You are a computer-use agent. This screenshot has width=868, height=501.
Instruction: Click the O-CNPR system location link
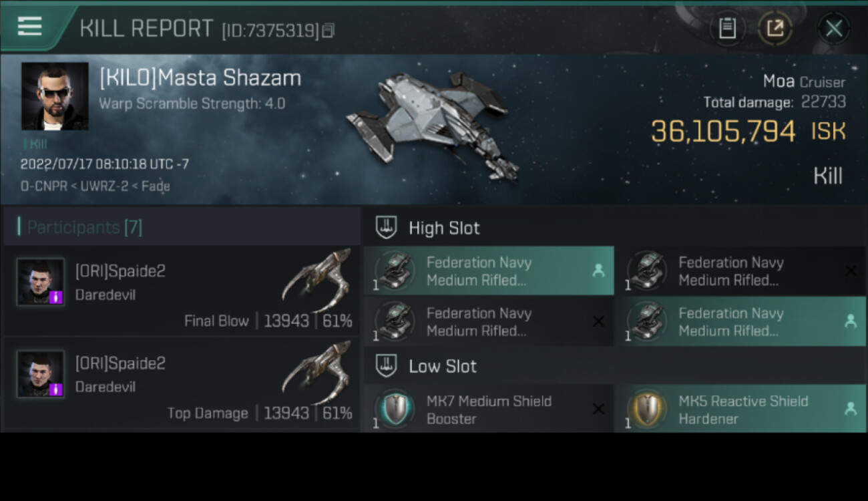(42, 186)
